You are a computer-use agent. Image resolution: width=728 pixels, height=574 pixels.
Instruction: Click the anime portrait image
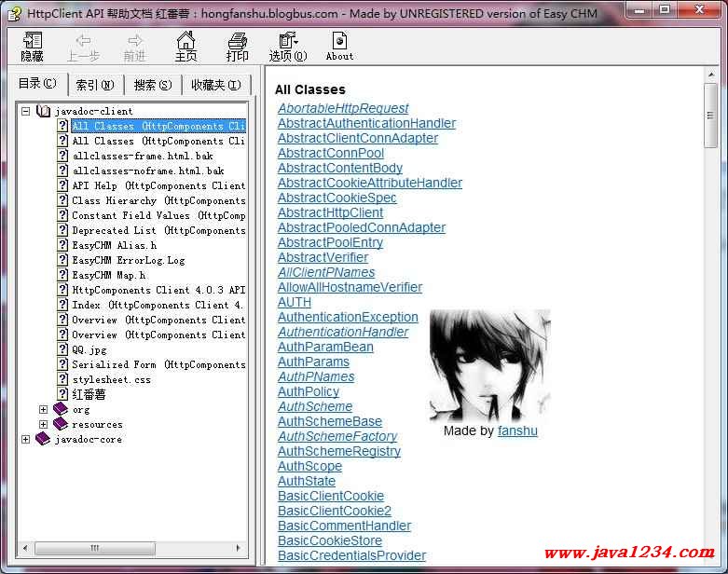point(489,365)
